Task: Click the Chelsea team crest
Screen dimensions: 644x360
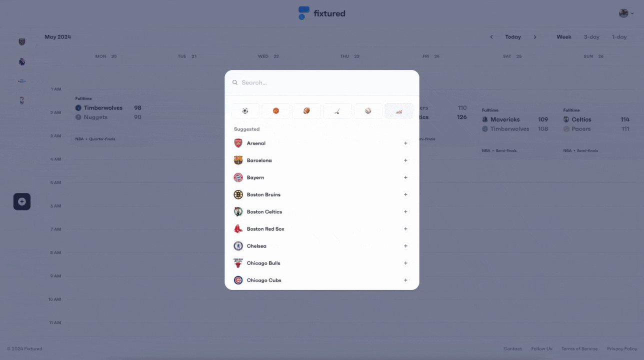Action: coord(238,246)
